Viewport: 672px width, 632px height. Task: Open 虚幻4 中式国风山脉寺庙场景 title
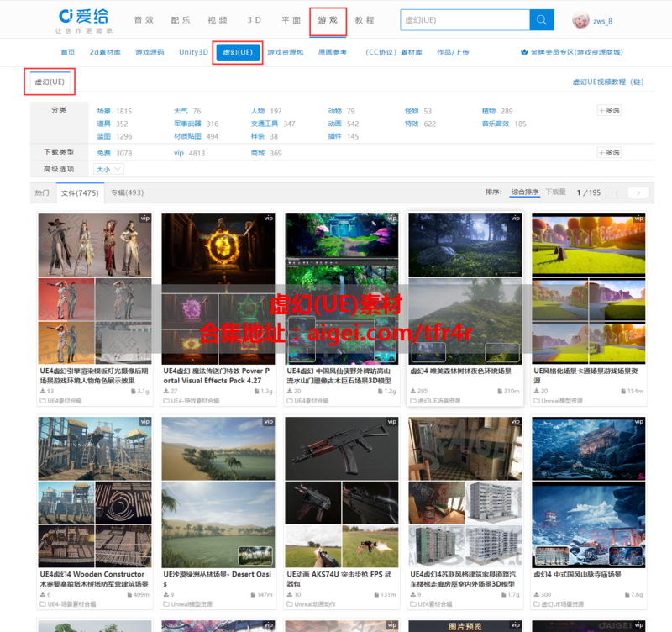577,575
